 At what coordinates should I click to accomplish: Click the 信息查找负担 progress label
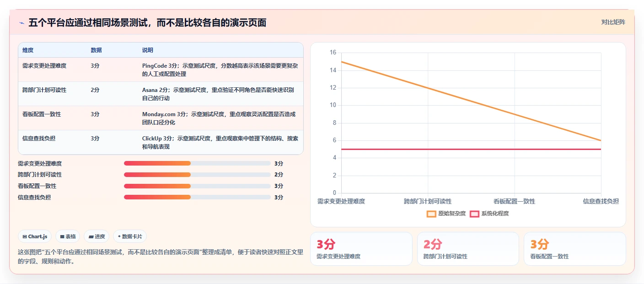pos(34,197)
